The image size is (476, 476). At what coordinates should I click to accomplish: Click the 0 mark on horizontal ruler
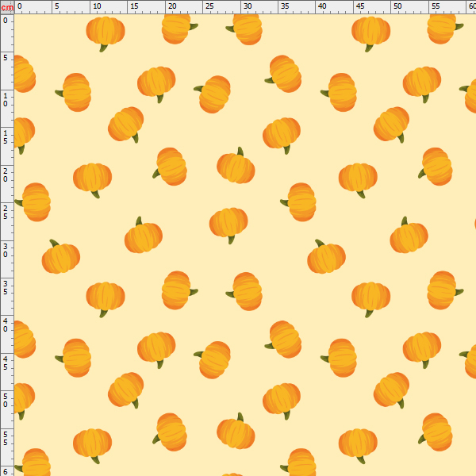pos(19,6)
